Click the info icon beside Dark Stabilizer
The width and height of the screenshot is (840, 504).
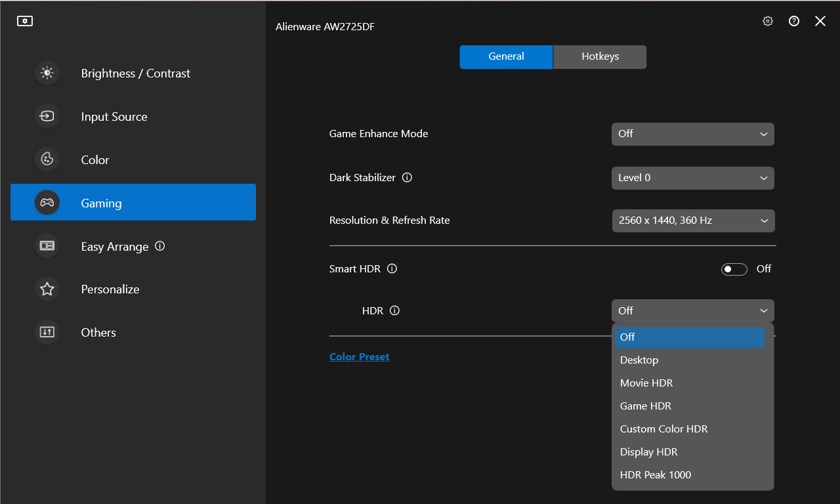[407, 177]
